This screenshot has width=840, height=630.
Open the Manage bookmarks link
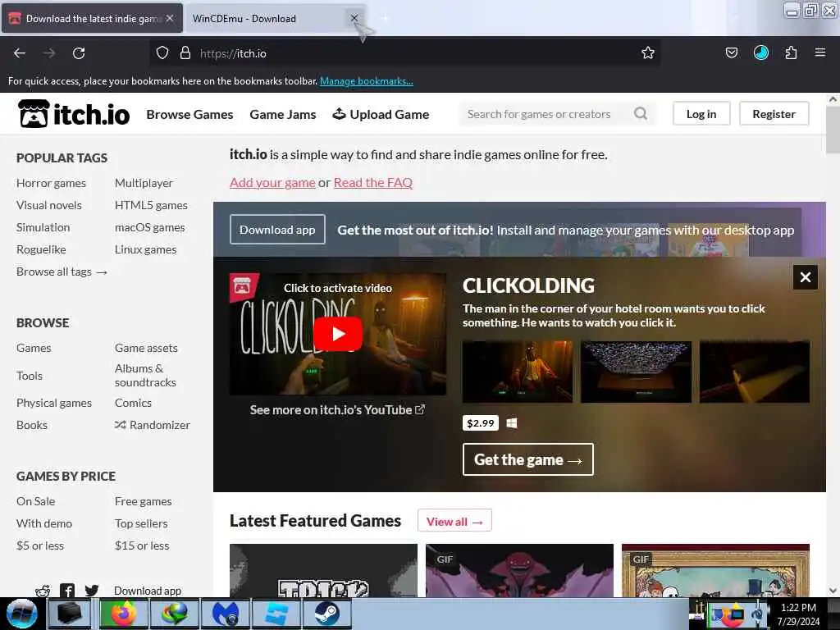coord(367,81)
